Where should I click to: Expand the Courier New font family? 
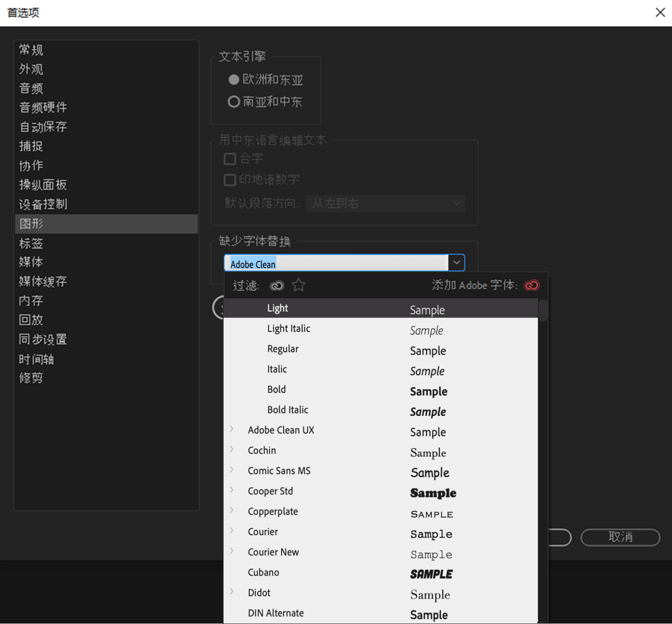[231, 551]
